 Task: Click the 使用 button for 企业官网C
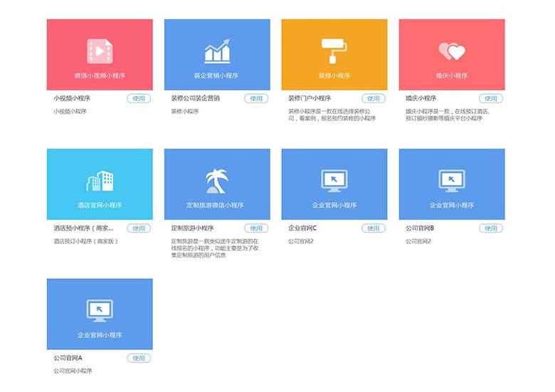(373, 228)
